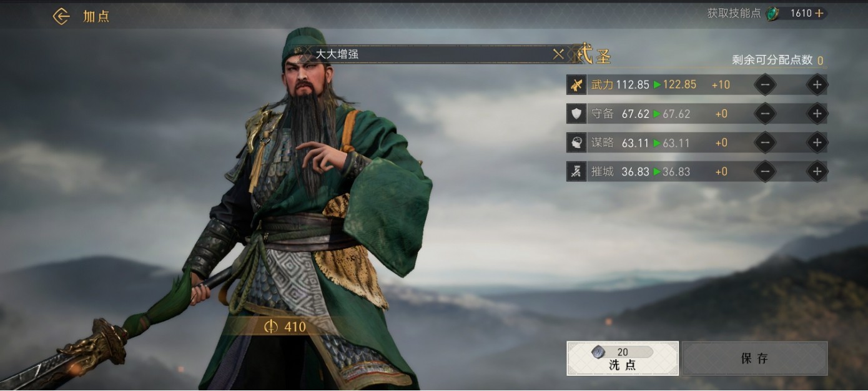
Task: Click the 保存 save button
Action: click(754, 359)
